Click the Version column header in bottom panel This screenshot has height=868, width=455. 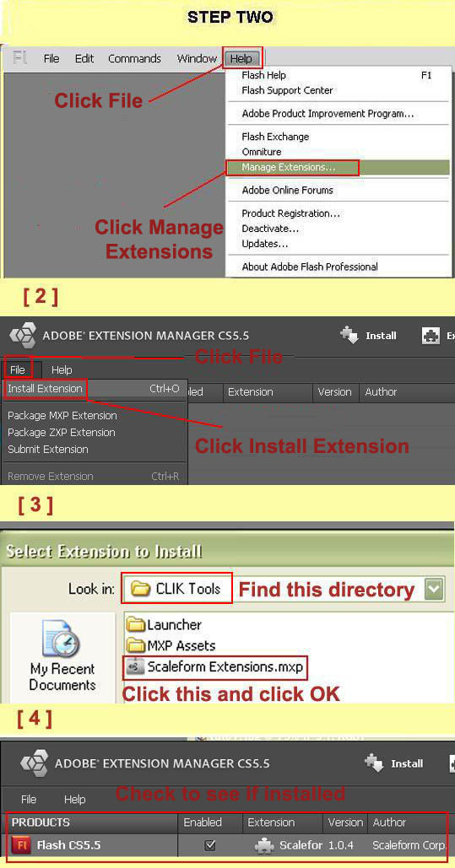click(344, 822)
